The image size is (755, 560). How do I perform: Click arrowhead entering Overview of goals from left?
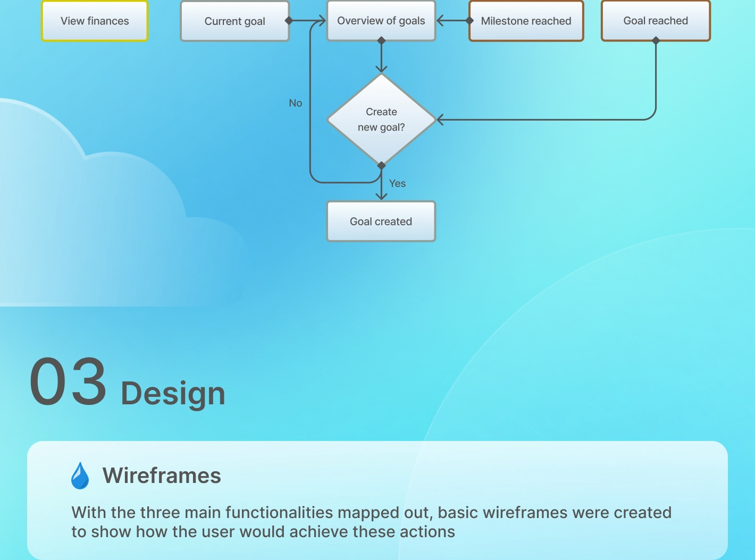point(321,21)
